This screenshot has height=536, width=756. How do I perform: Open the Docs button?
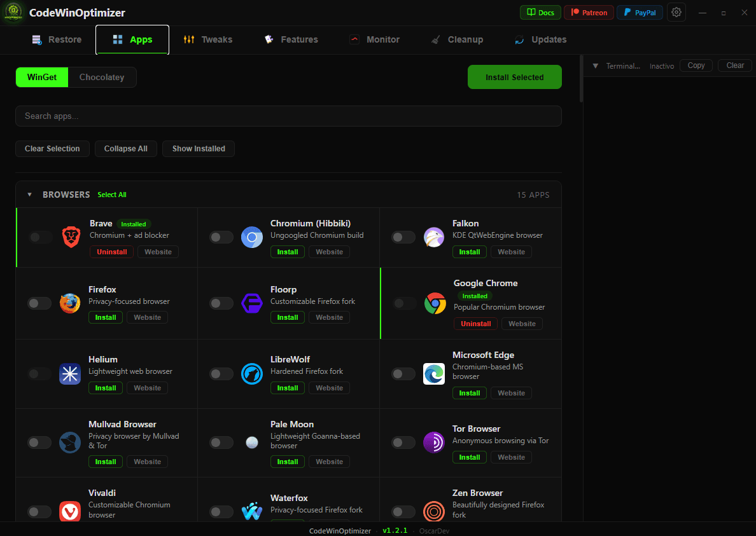click(540, 13)
